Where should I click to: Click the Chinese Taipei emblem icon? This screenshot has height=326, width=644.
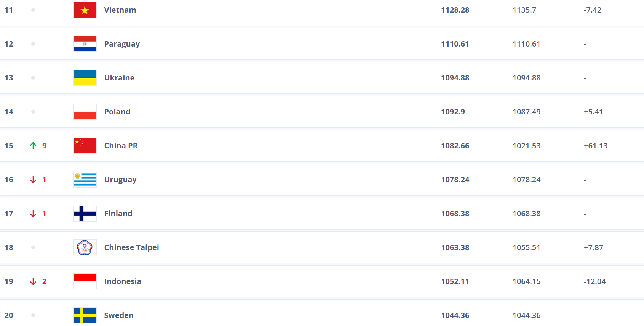[x=85, y=247]
